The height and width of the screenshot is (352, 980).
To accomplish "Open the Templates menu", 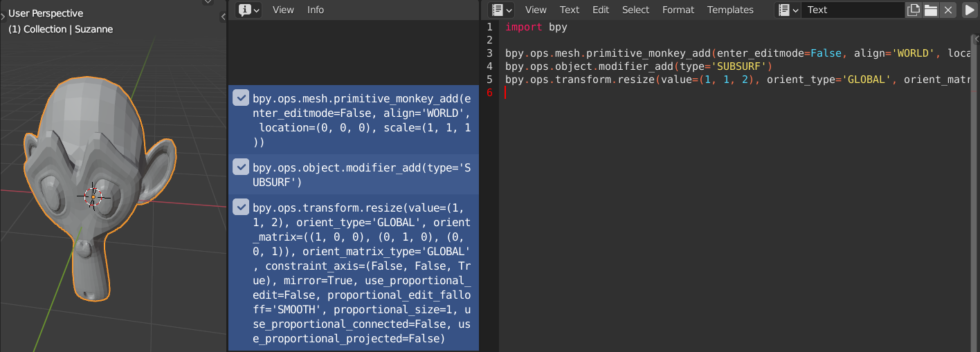I will [730, 10].
